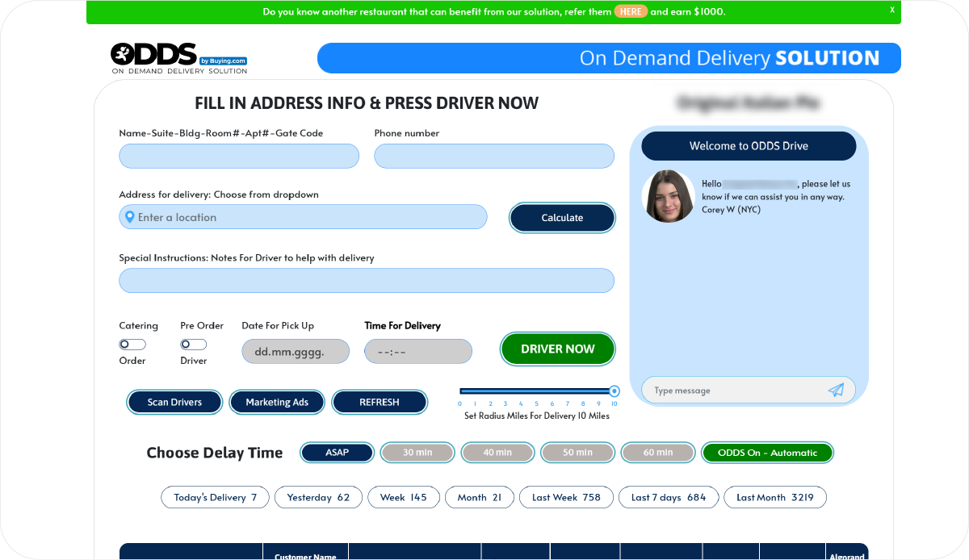Select 60 min delay time
The height and width of the screenshot is (560, 969).
click(658, 453)
